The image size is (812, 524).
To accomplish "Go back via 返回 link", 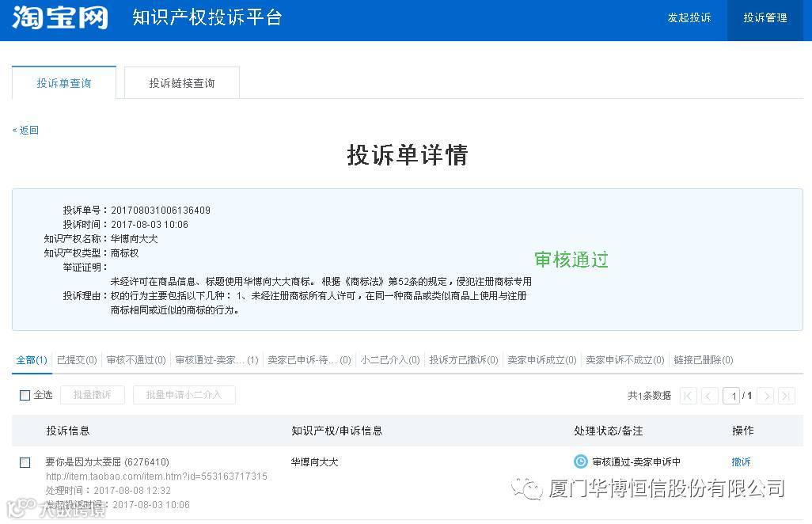I will coord(25,130).
